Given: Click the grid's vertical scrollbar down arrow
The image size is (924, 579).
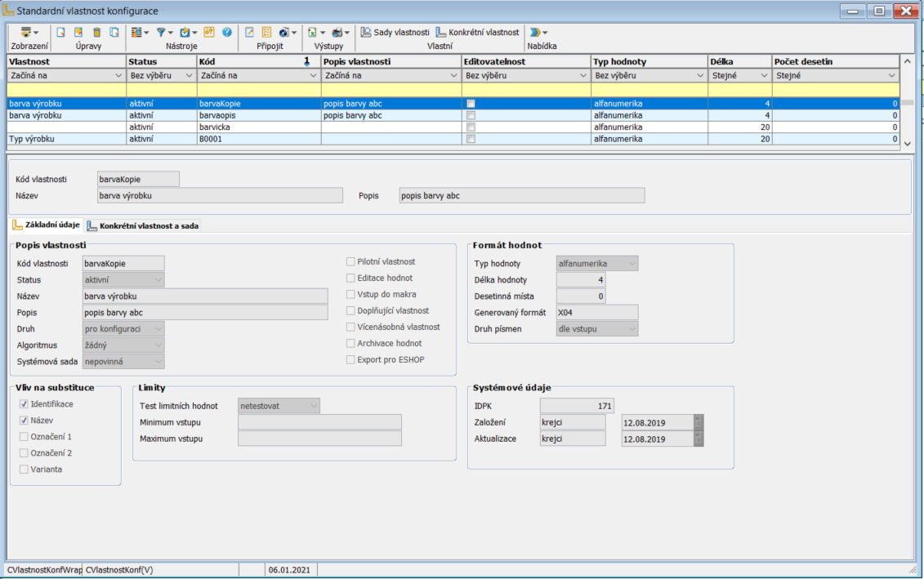Looking at the screenshot, I should point(907,143).
